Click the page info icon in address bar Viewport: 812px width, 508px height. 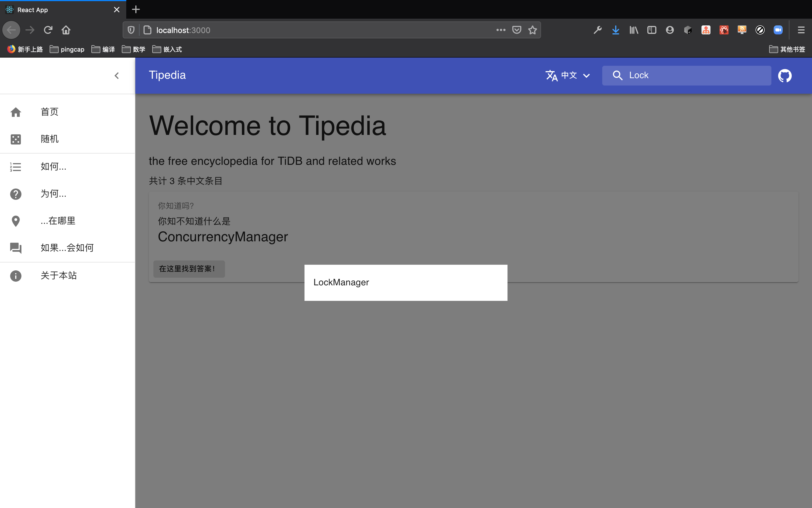[147, 30]
